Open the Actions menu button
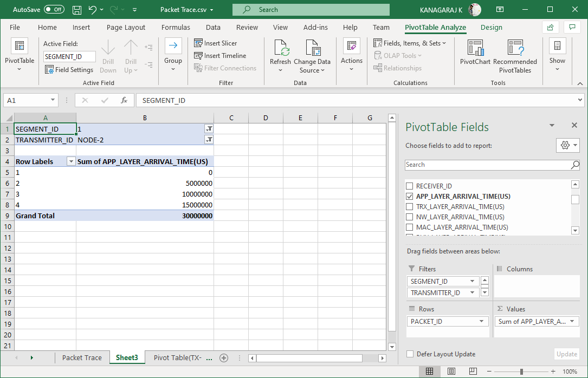This screenshot has width=588, height=378. pos(351,55)
